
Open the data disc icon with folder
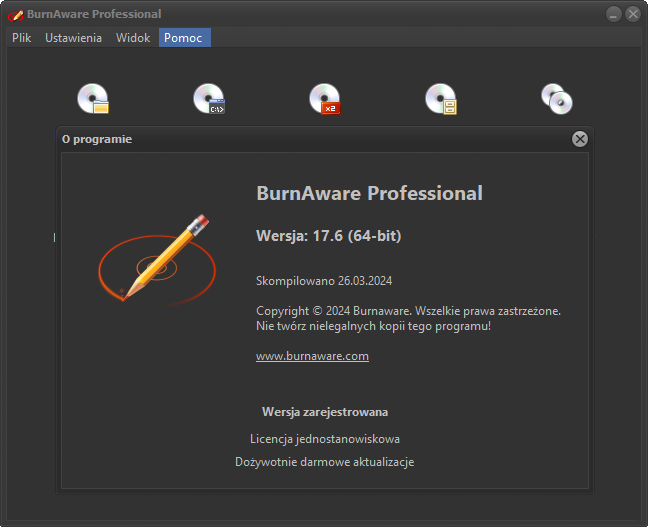click(x=93, y=98)
